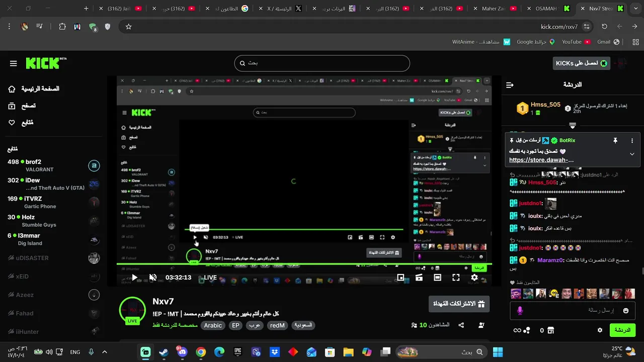
Task: Unpin the BotRix pinned message
Action: (x=615, y=141)
